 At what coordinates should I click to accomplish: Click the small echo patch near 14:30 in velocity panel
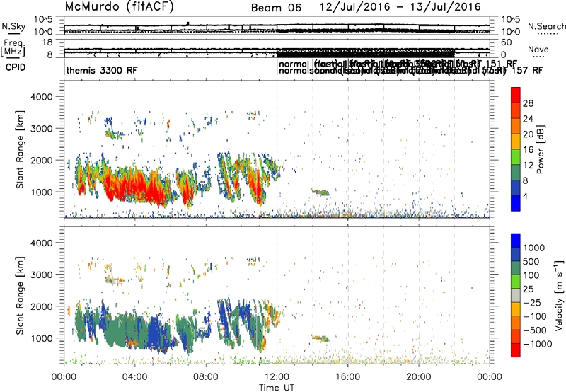[x=320, y=338]
